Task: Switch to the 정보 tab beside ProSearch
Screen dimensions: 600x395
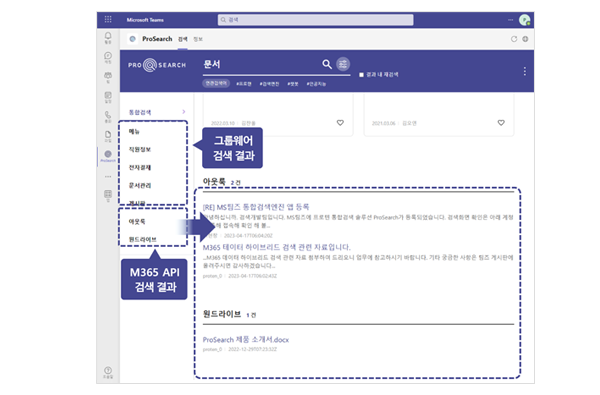Action: point(198,39)
